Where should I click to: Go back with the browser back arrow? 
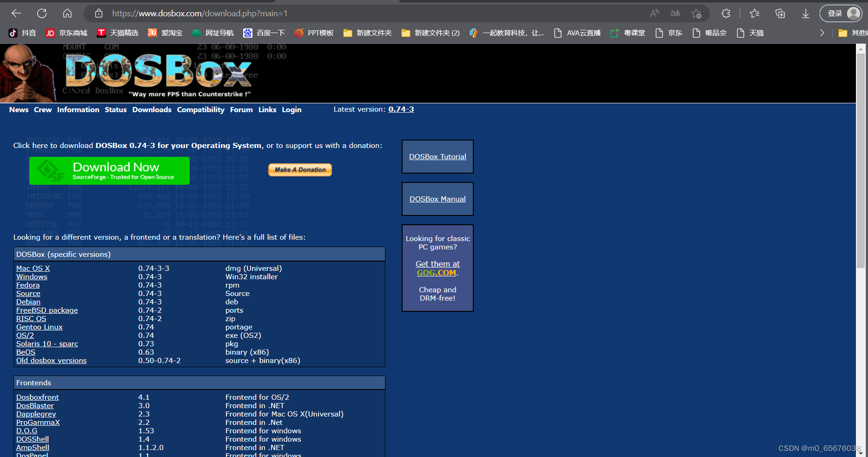[x=16, y=13]
